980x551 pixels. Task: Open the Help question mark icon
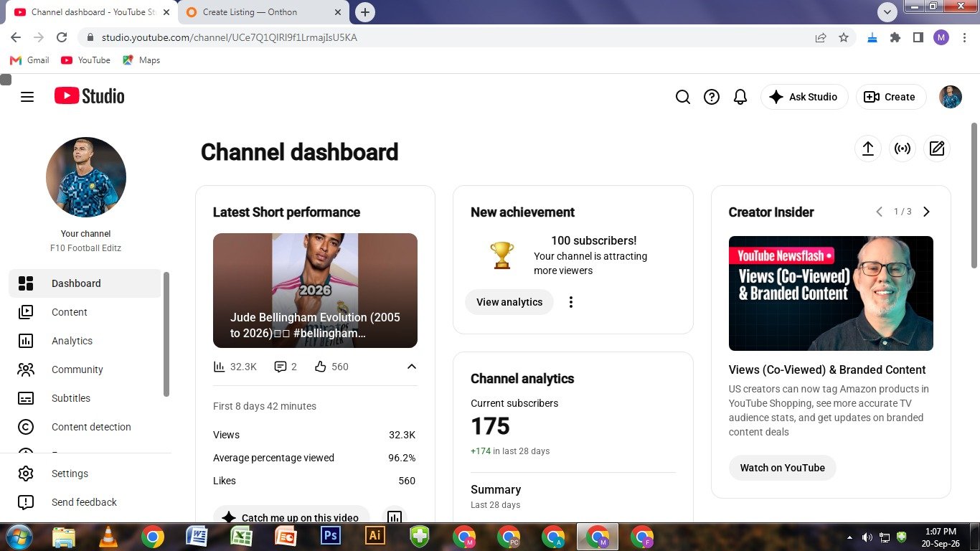712,97
